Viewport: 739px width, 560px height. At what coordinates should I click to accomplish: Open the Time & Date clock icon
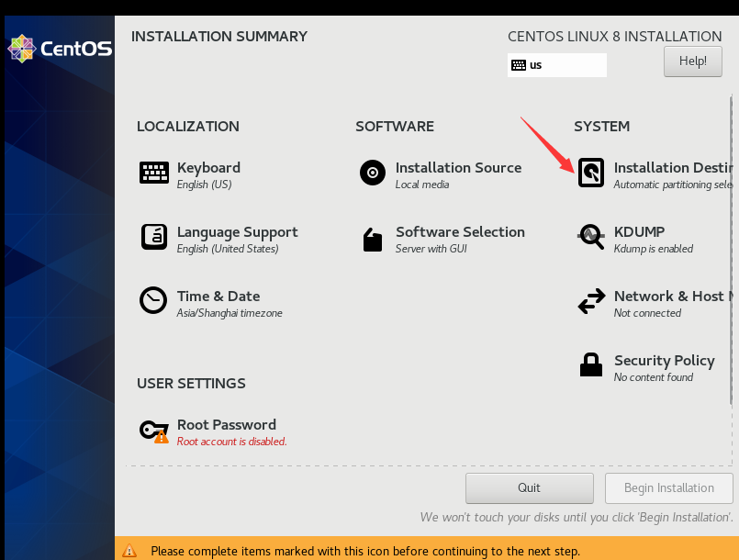click(x=153, y=300)
